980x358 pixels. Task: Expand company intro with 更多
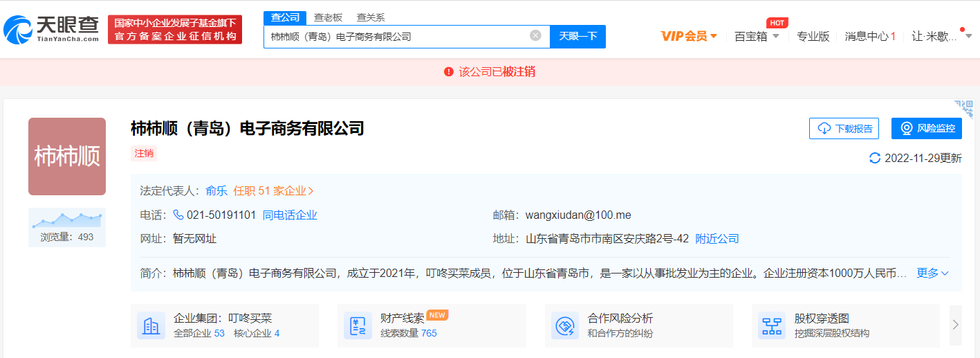pyautogui.click(x=932, y=274)
